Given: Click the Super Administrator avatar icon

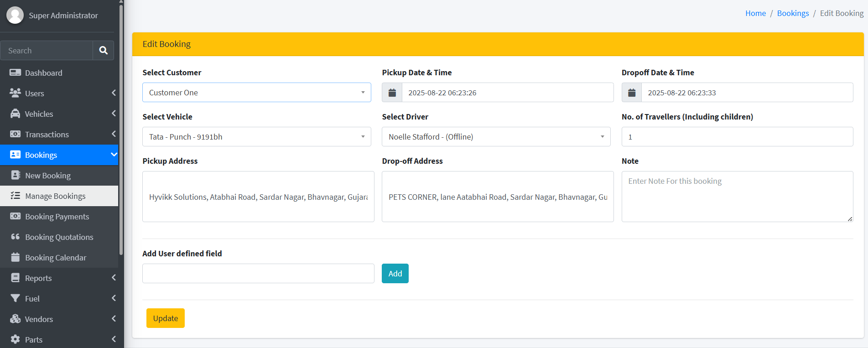Looking at the screenshot, I should [x=15, y=15].
